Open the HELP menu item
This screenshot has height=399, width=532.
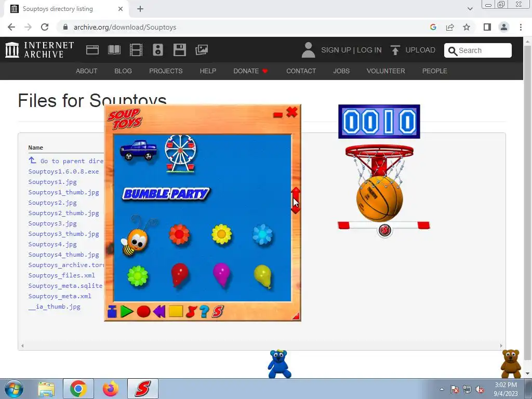(x=208, y=71)
